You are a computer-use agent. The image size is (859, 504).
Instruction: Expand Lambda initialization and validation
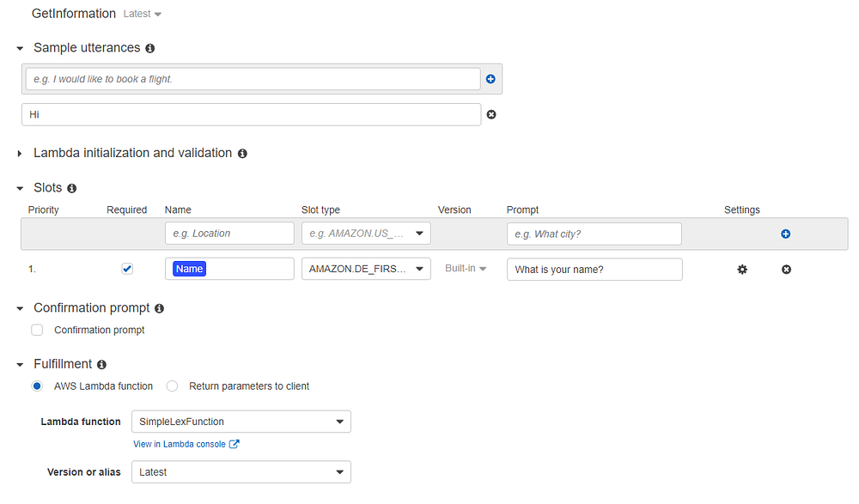coord(19,153)
